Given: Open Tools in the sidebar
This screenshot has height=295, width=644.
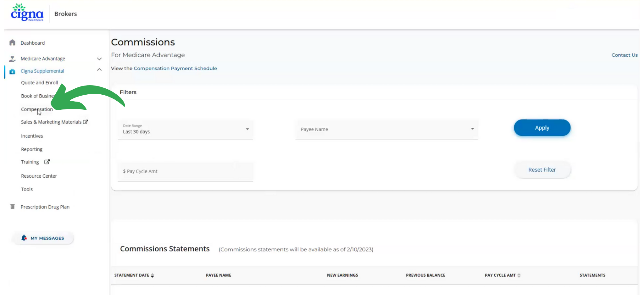Looking at the screenshot, I should (x=27, y=189).
